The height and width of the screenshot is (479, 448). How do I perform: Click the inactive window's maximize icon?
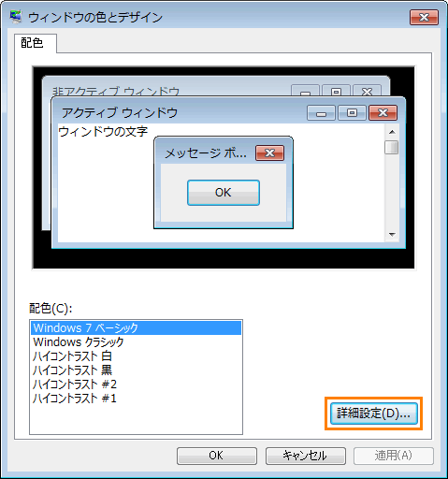(x=336, y=91)
